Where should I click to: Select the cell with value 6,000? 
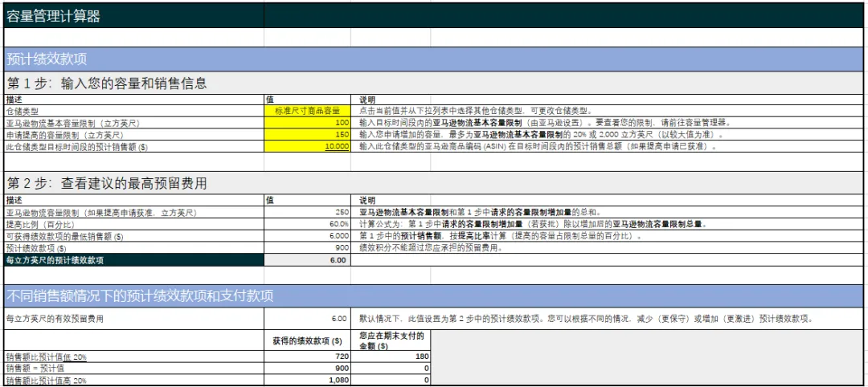[x=307, y=236]
